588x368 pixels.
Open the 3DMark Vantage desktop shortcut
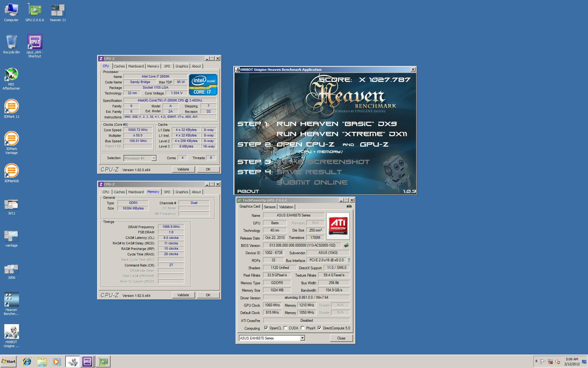[x=11, y=143]
